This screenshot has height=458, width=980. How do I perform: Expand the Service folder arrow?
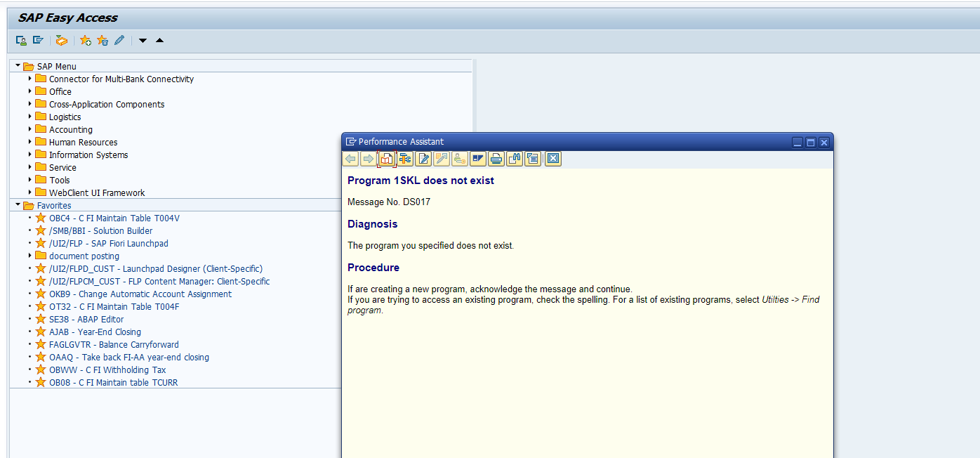(x=30, y=167)
